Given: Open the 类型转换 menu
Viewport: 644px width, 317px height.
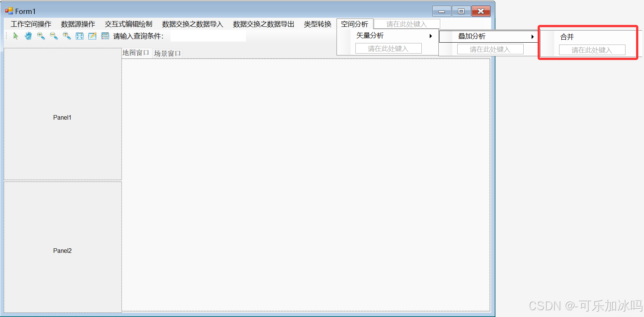Looking at the screenshot, I should point(318,24).
